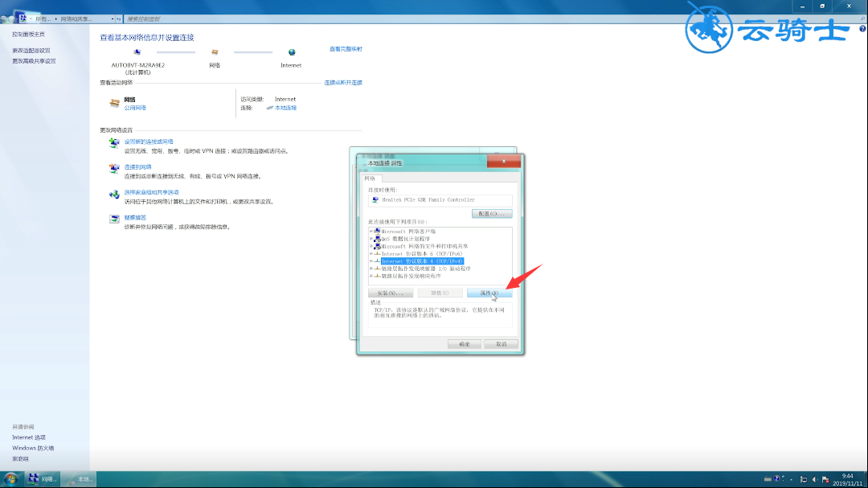The image size is (868, 488).
Task: Click the connect to a network icon
Action: click(x=114, y=168)
